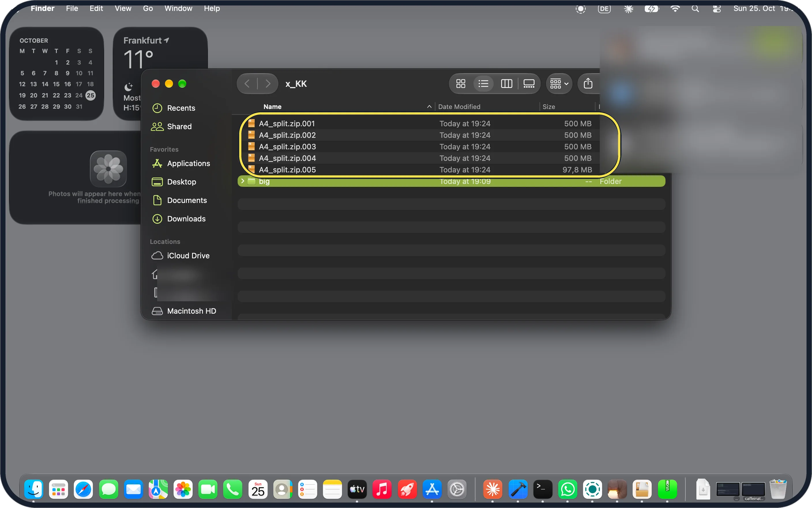
Task: Open DE keyboard input source menu
Action: [x=604, y=9]
